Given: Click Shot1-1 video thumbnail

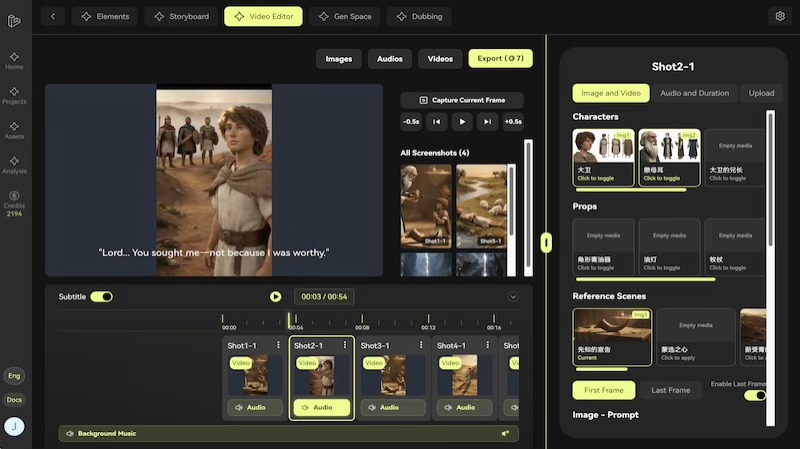Looking at the screenshot, I should (x=255, y=376).
